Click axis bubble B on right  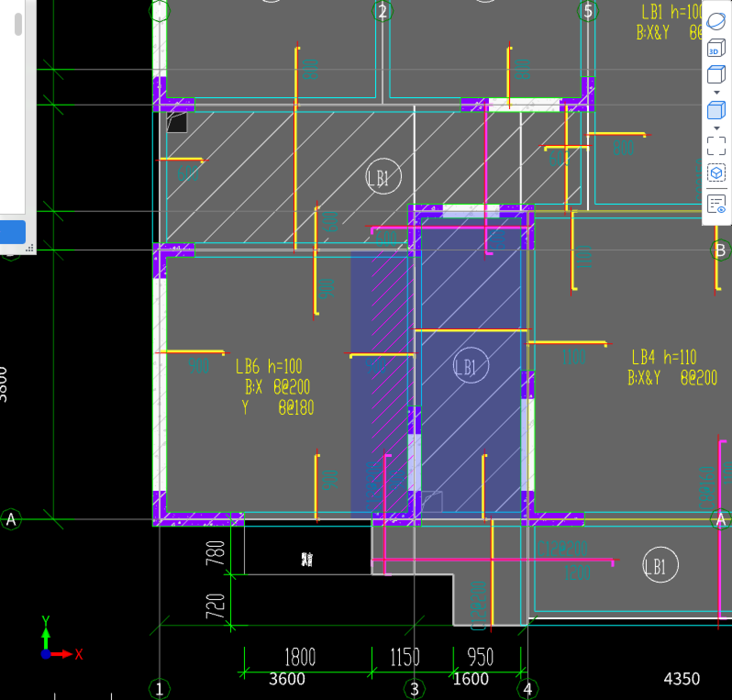click(720, 250)
